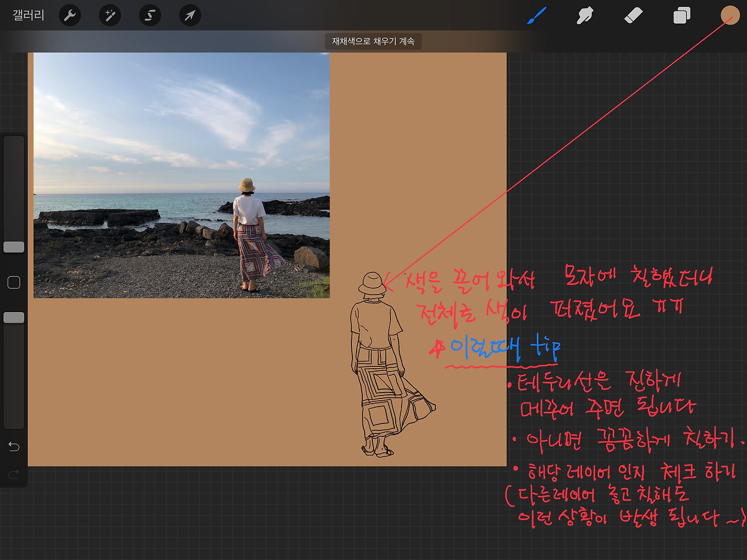
Task: Tap the brush size slider handle
Action: [x=14, y=247]
